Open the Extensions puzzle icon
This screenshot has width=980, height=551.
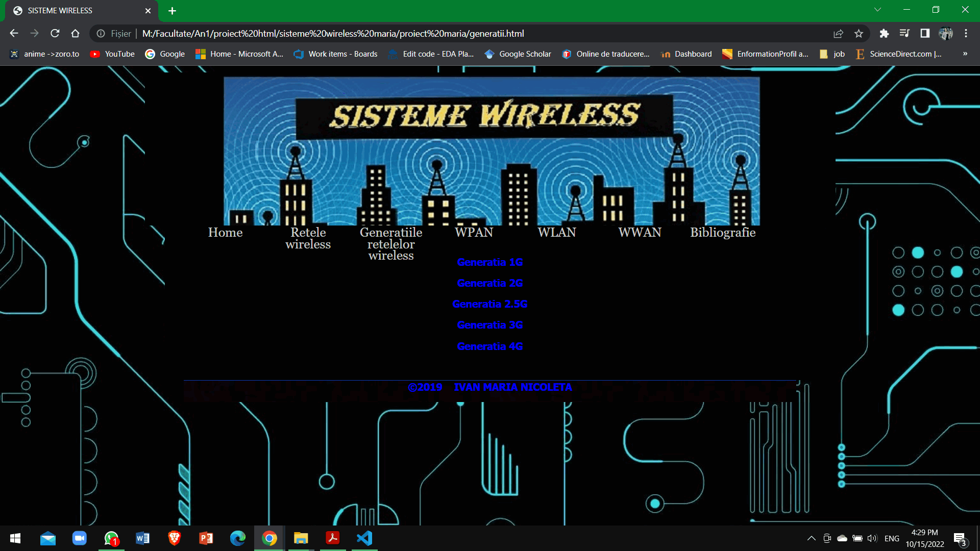(884, 34)
